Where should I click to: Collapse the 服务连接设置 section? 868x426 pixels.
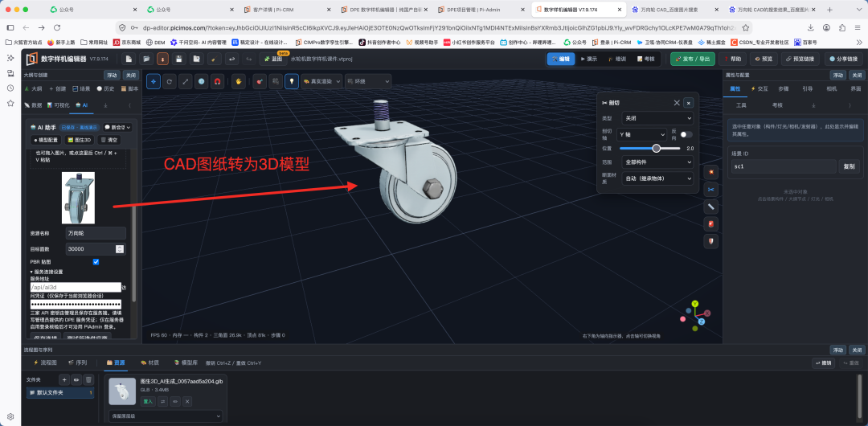[x=46, y=272]
